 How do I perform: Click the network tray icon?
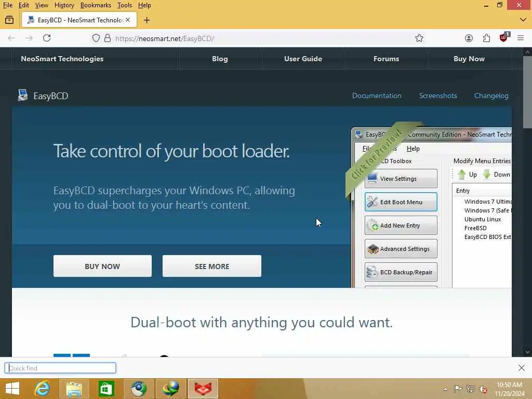tap(470, 389)
